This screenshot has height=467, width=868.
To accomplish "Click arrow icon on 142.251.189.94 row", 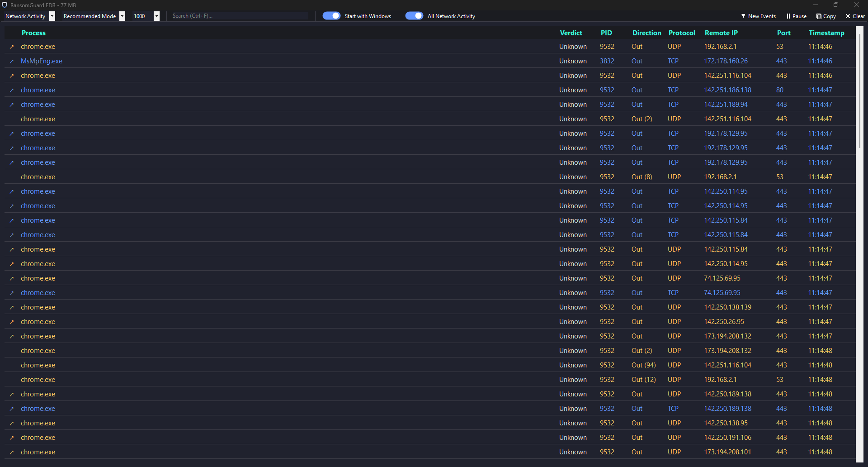I will (x=12, y=105).
